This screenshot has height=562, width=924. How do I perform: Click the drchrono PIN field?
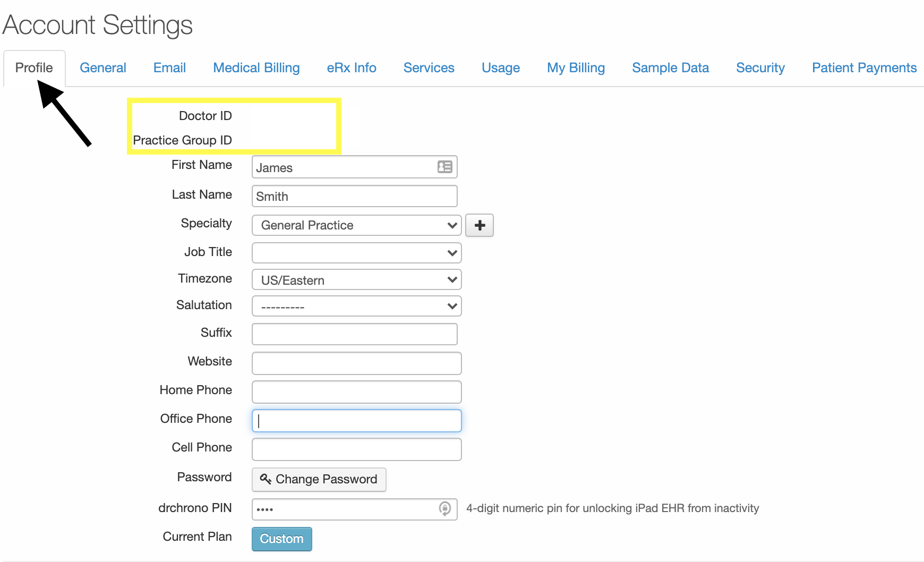coord(354,509)
